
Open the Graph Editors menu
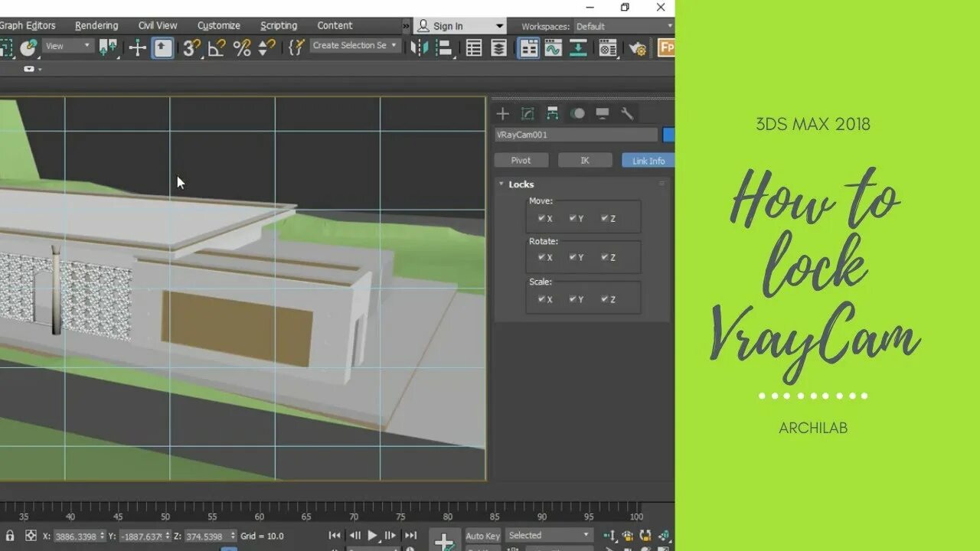point(28,26)
